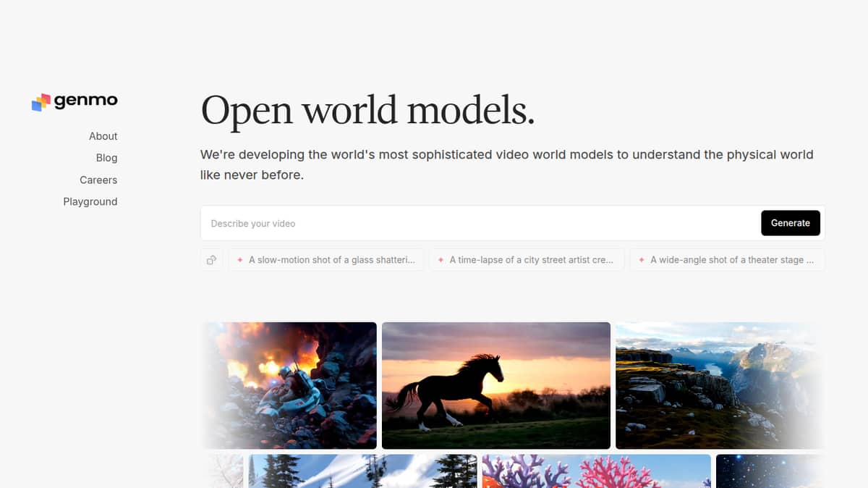The image size is (868, 488).
Task: Open the Careers page
Action: tap(98, 180)
